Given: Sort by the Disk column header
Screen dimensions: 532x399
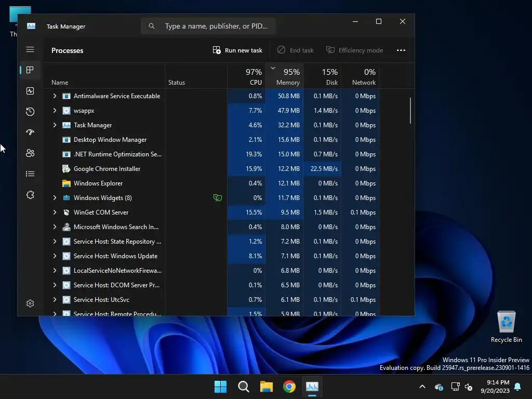Looking at the screenshot, I should coord(322,76).
